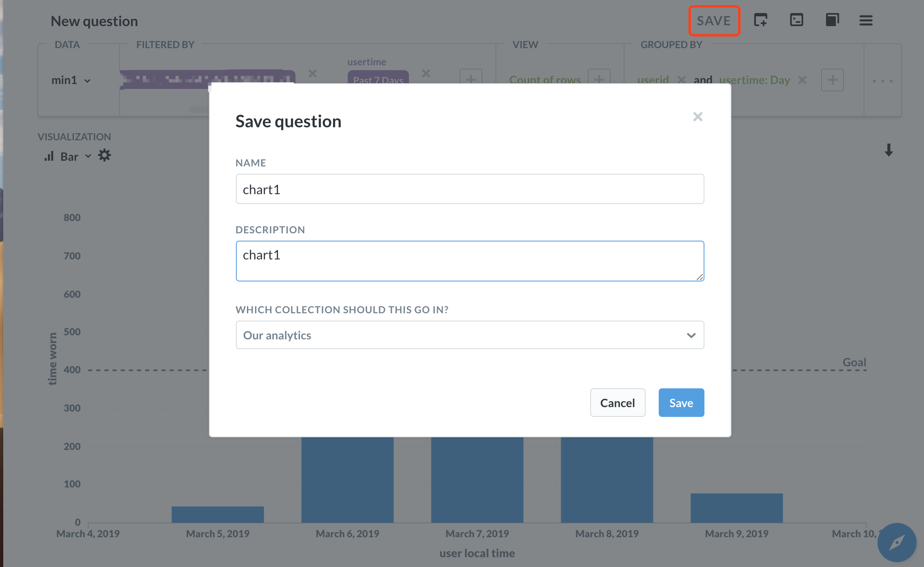
Task: Click the NAME input field containing chart1
Action: click(x=469, y=188)
